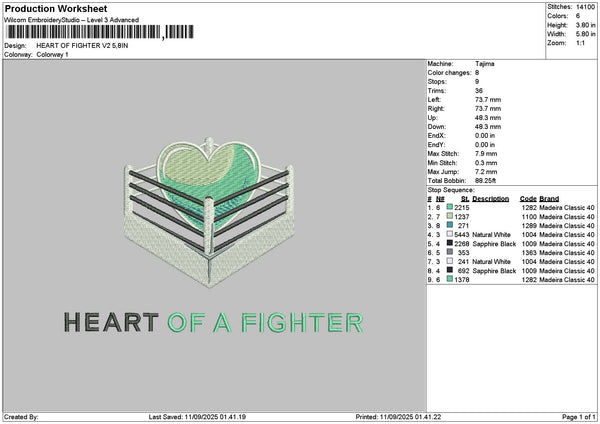
Task: Click the 'Production Worksheet' title
Action: (x=56, y=8)
